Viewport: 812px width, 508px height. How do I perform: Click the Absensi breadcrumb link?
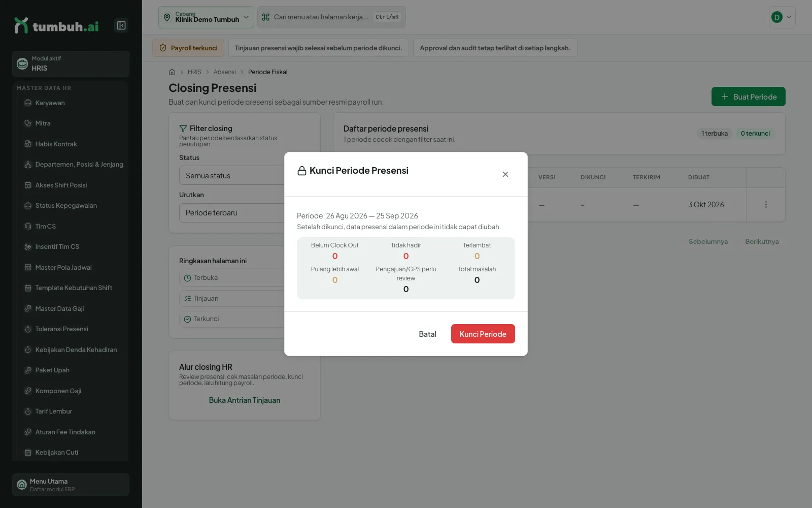[224, 72]
